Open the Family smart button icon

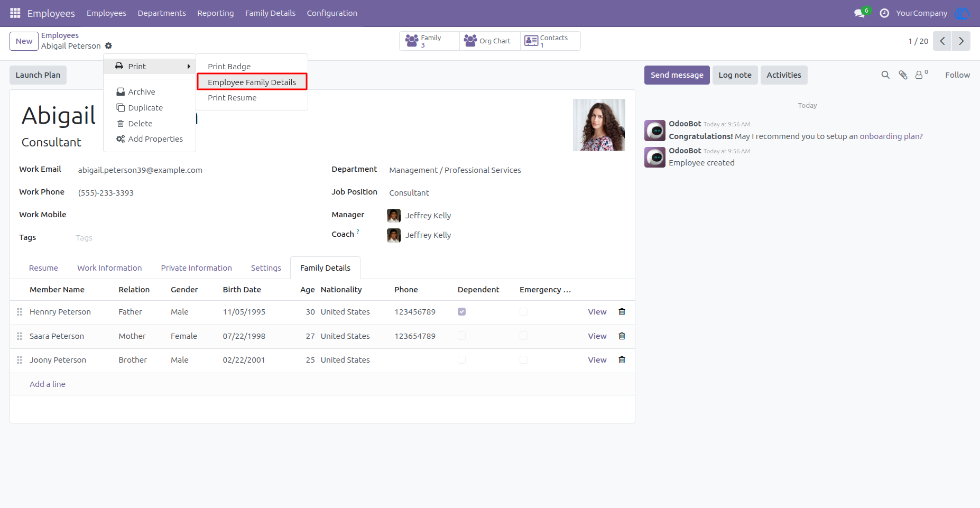coord(412,41)
